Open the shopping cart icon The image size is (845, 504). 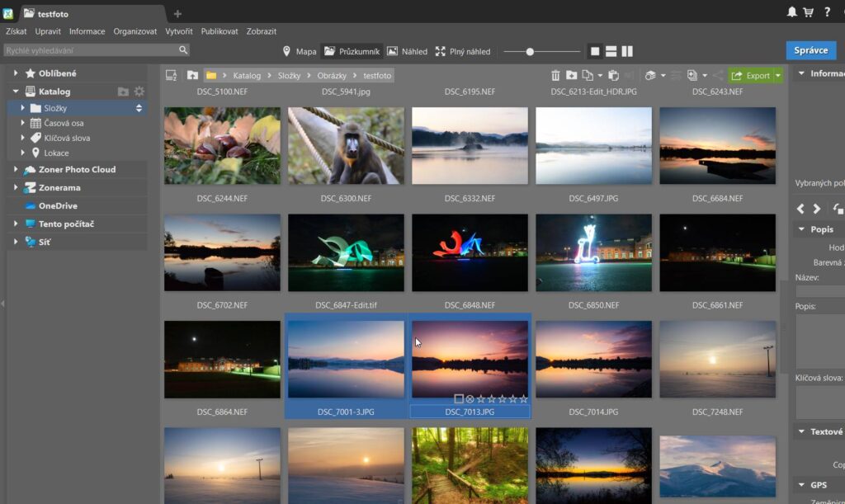click(809, 12)
